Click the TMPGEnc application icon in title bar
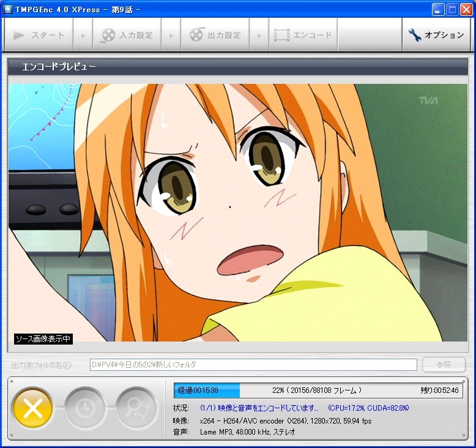Image resolution: width=476 pixels, height=448 pixels. (7, 9)
